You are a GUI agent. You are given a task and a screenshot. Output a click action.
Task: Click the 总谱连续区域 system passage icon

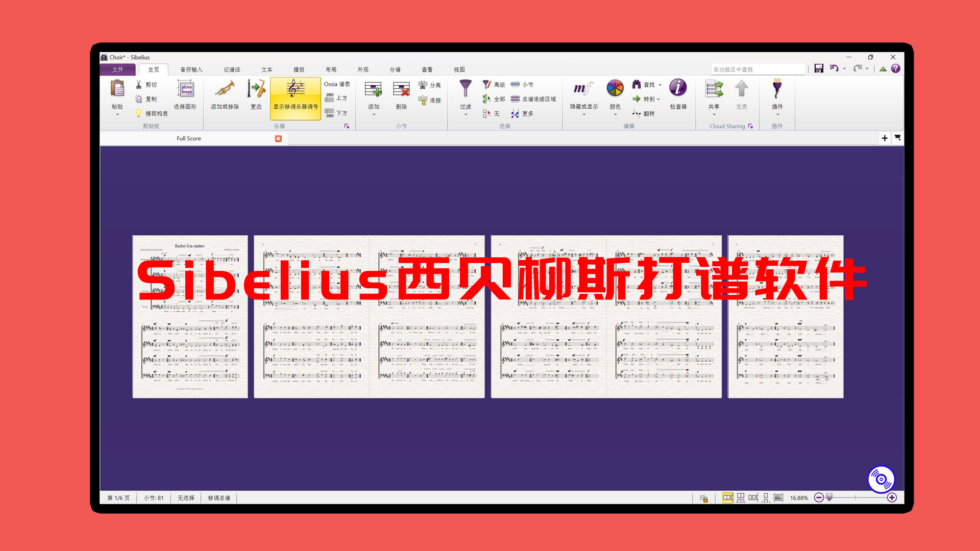click(516, 99)
